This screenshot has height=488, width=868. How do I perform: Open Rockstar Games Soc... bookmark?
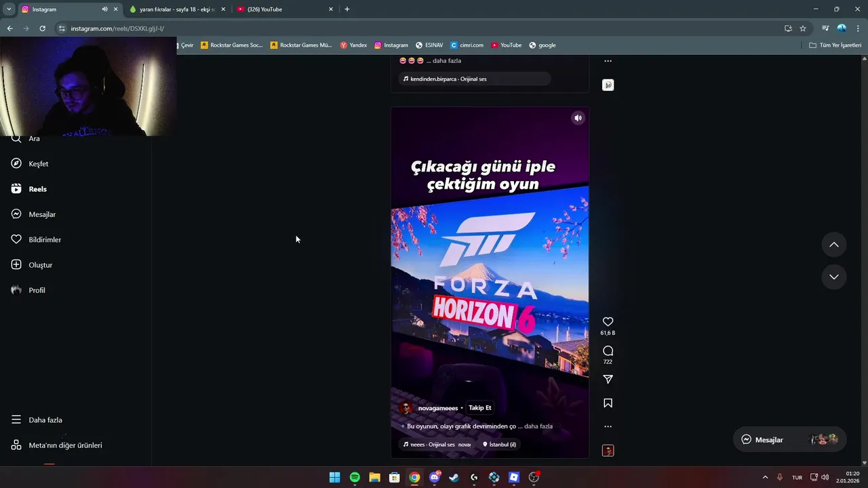(x=231, y=45)
